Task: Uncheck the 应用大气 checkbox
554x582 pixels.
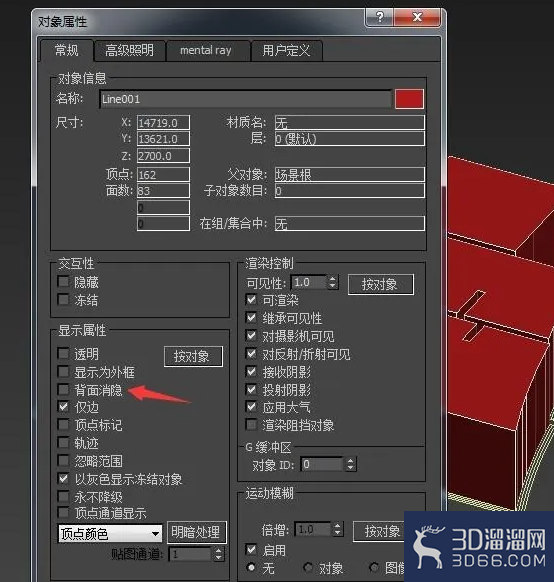Action: click(x=251, y=407)
